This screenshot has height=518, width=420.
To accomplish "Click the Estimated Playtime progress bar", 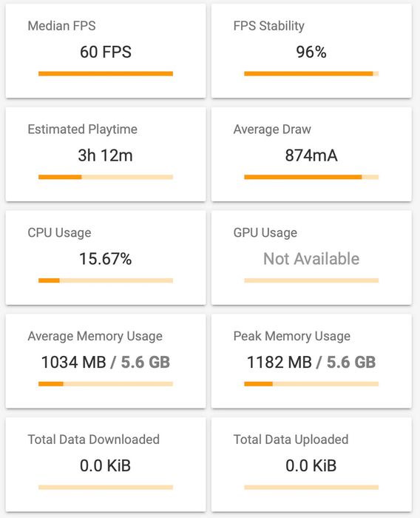I will [106, 177].
